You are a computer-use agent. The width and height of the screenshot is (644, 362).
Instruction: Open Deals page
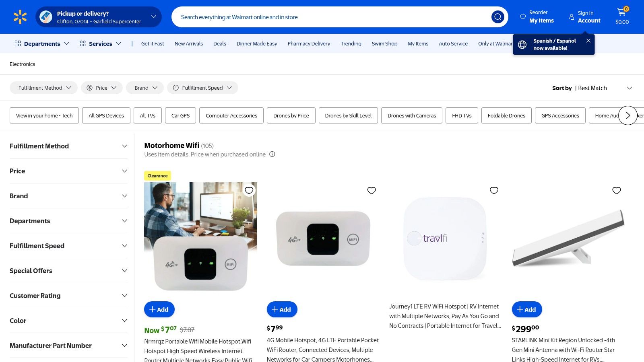pyautogui.click(x=220, y=43)
